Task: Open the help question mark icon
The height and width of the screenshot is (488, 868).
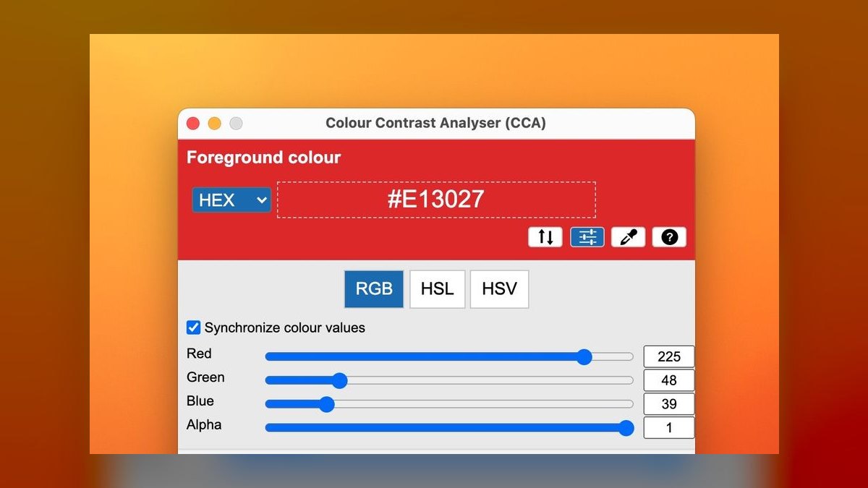Action: pyautogui.click(x=669, y=237)
